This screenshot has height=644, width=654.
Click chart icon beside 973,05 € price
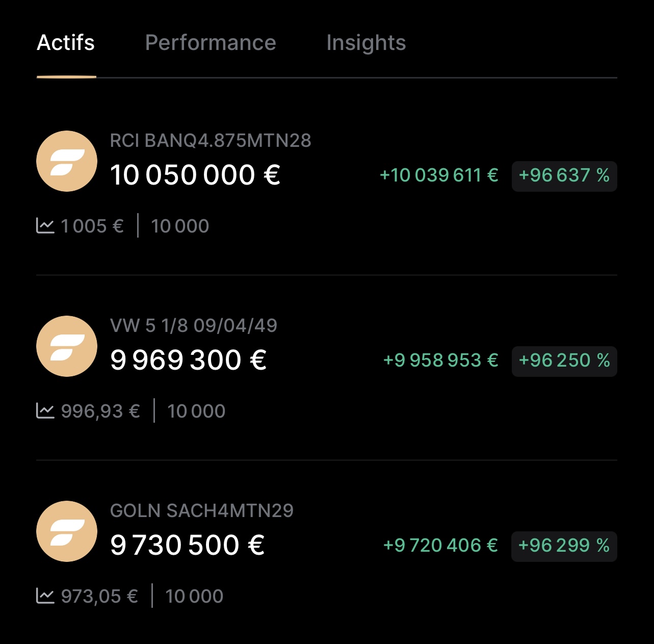[x=45, y=596]
